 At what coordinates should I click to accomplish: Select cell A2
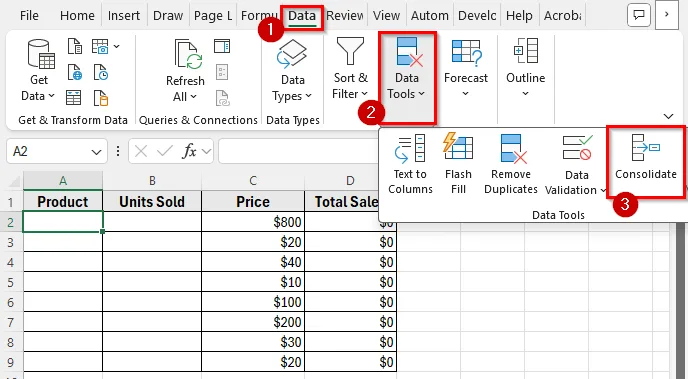(63, 222)
